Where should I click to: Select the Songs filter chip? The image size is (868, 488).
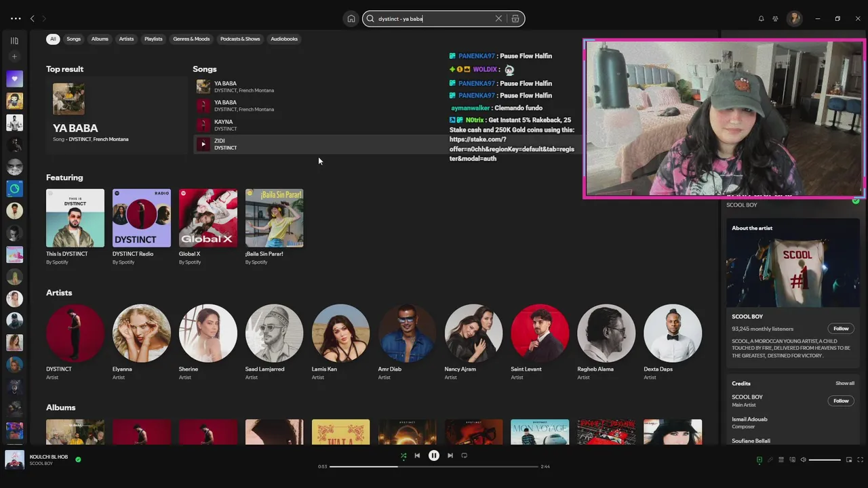(73, 39)
